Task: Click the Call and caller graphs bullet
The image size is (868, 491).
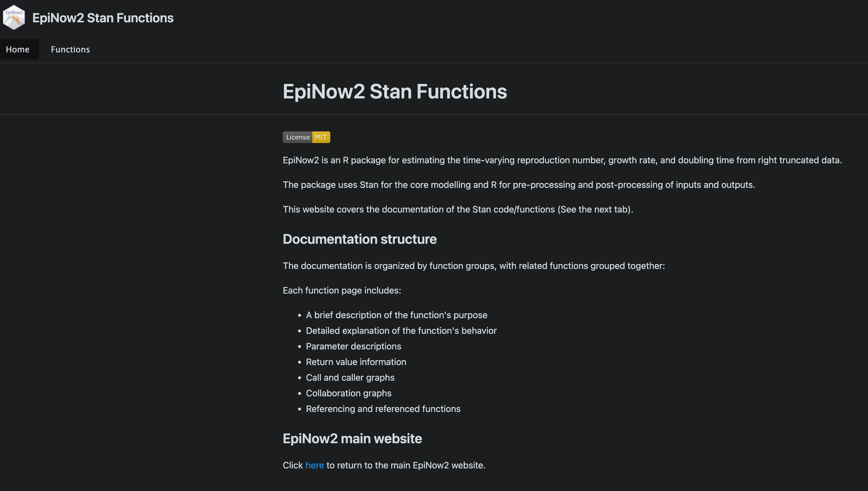Action: point(350,378)
